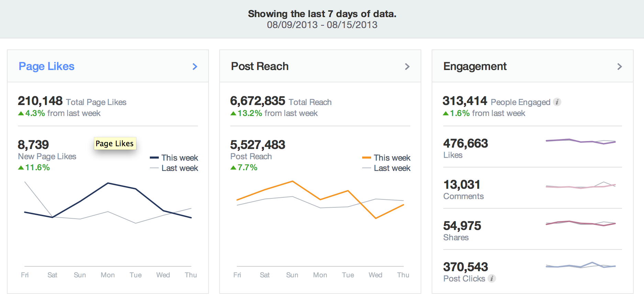Click the green arrow beside 1.6% engagement

point(446,113)
